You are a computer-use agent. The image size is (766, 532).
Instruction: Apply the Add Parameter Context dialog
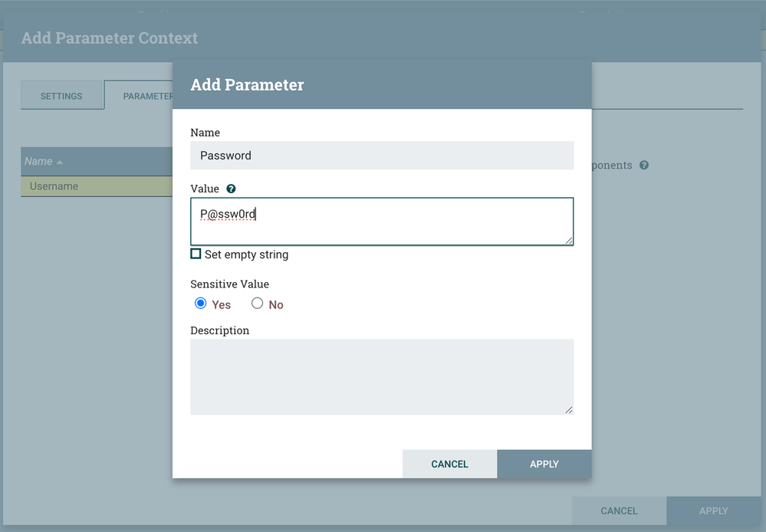(713, 511)
